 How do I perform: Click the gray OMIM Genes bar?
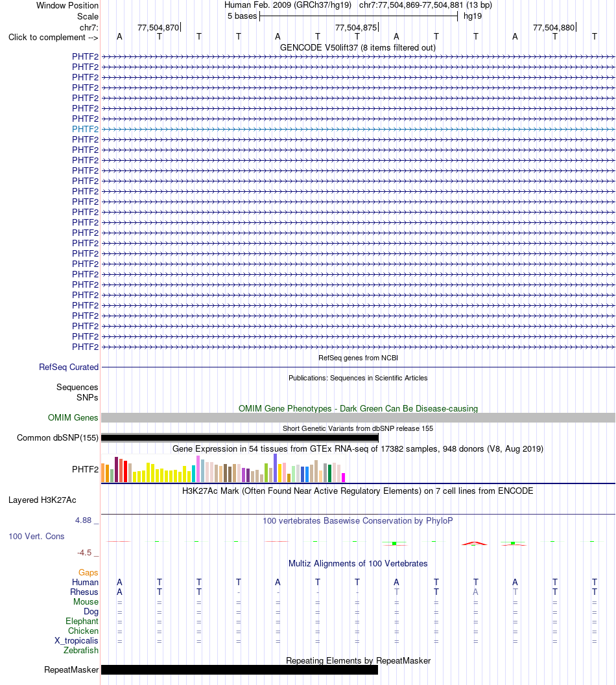click(x=358, y=418)
